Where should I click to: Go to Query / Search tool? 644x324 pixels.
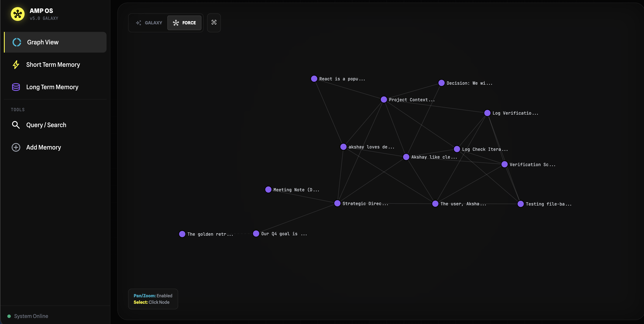tap(46, 125)
